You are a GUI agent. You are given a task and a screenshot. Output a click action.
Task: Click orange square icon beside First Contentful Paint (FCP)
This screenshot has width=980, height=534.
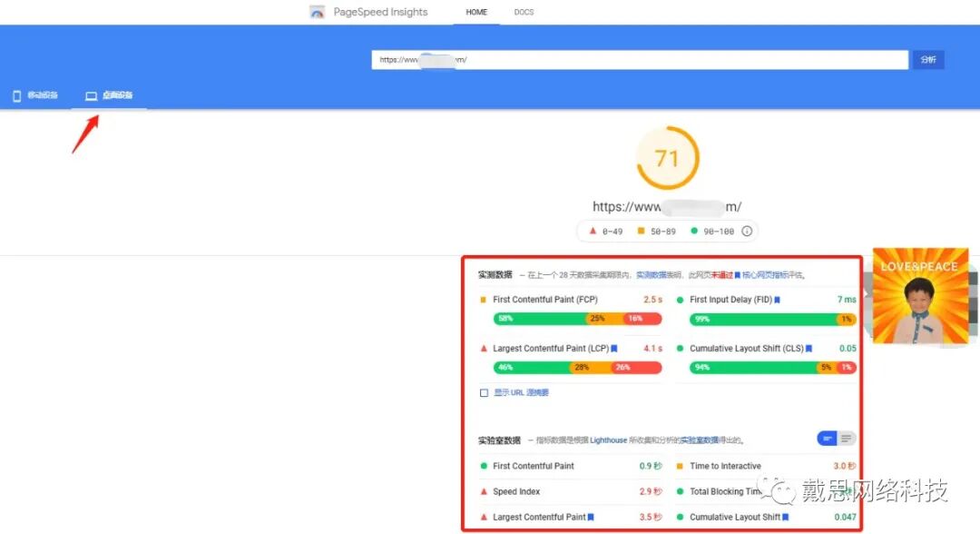coord(483,300)
